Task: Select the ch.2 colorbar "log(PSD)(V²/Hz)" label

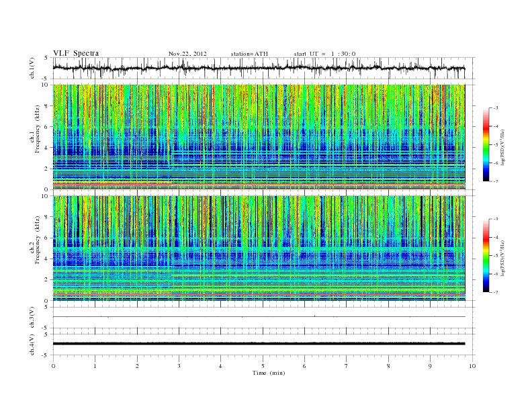Action: (x=503, y=257)
